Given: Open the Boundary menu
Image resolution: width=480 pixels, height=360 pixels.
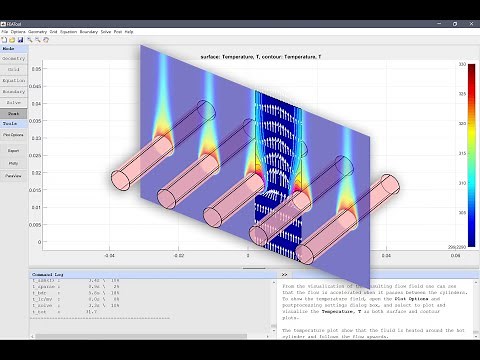Looking at the screenshot, I should pos(89,32).
